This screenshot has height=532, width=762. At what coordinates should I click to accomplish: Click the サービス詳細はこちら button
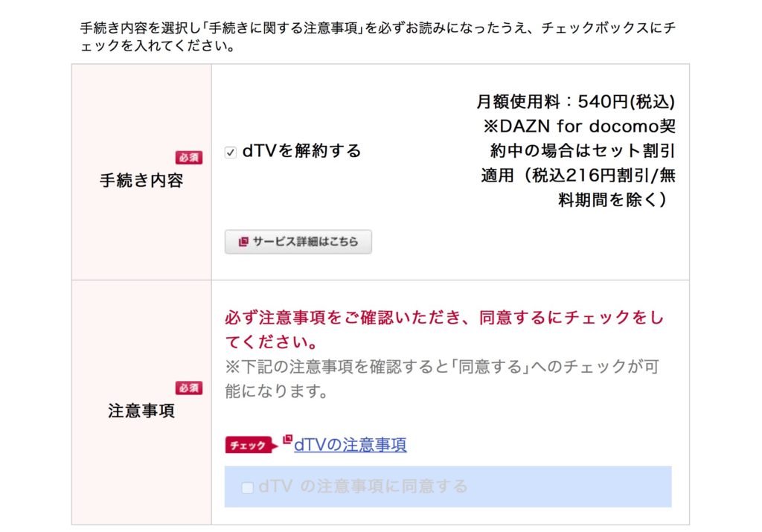(298, 242)
